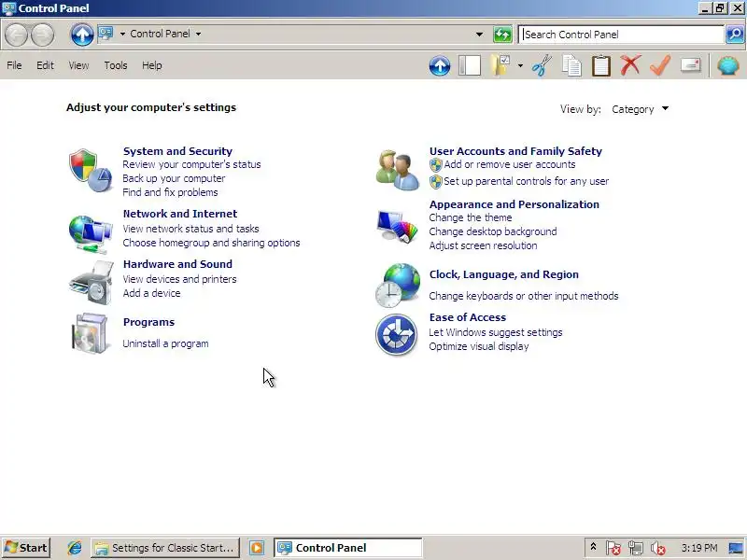Click Change the theme link
The width and height of the screenshot is (747, 560).
[471, 217]
